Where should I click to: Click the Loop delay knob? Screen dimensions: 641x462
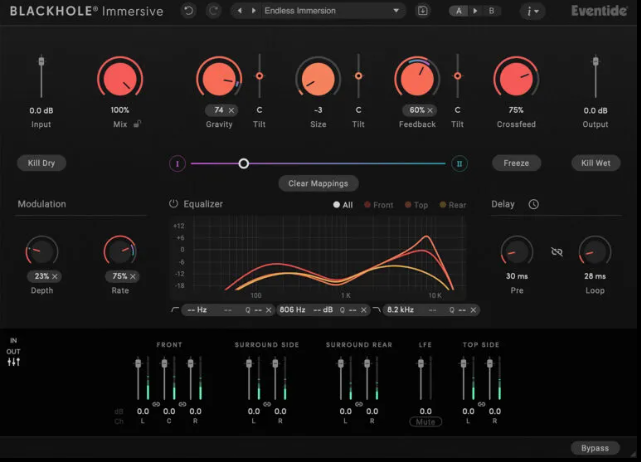594,251
